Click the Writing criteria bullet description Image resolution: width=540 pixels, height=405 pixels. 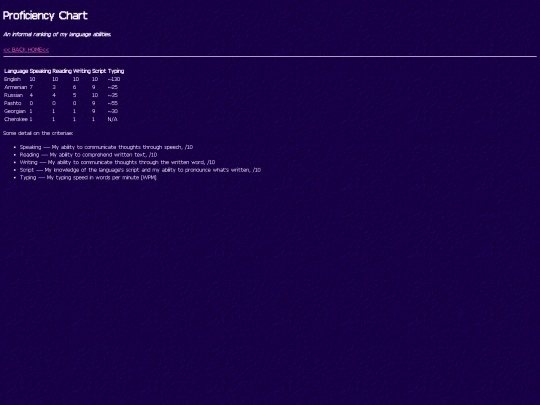coord(117,162)
